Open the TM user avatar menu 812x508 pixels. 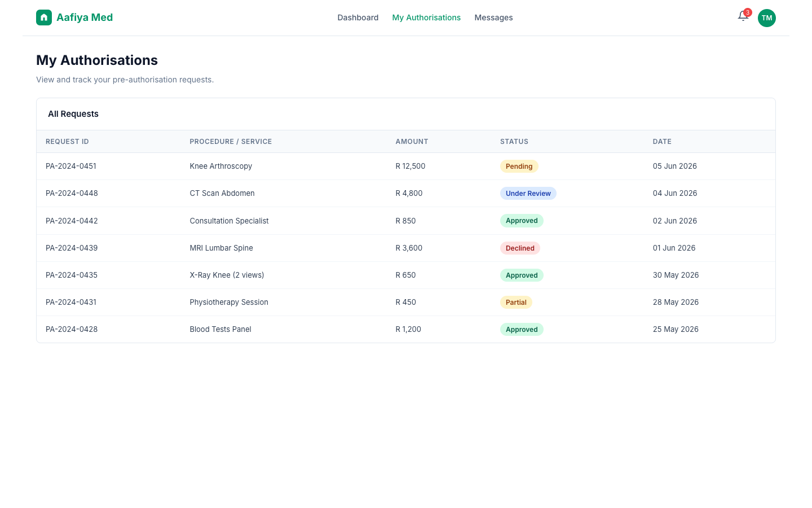767,18
